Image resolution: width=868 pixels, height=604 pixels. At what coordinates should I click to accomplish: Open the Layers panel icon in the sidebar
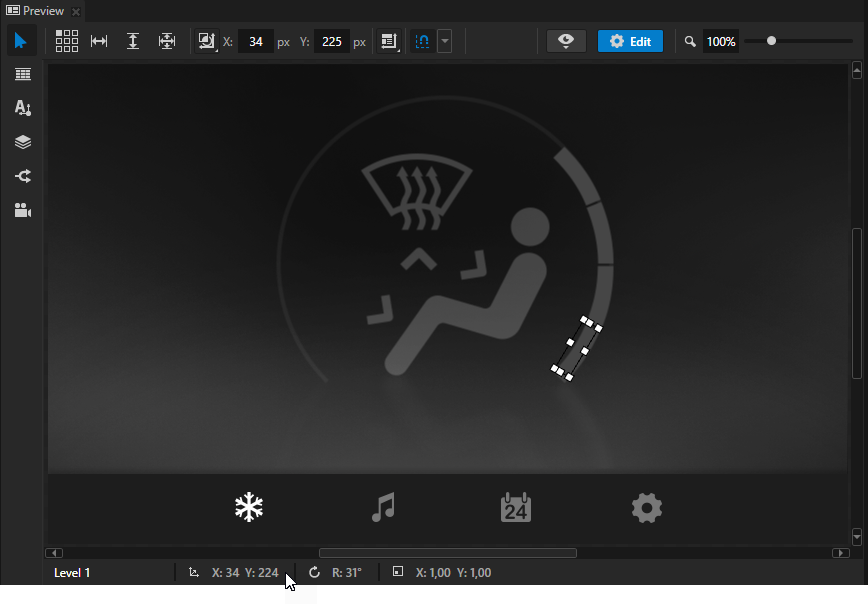point(22,141)
